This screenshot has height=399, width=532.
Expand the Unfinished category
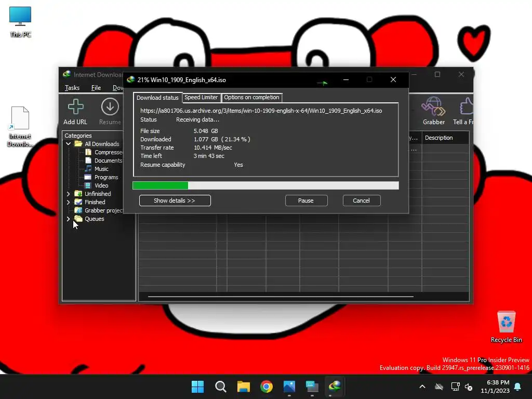68,194
